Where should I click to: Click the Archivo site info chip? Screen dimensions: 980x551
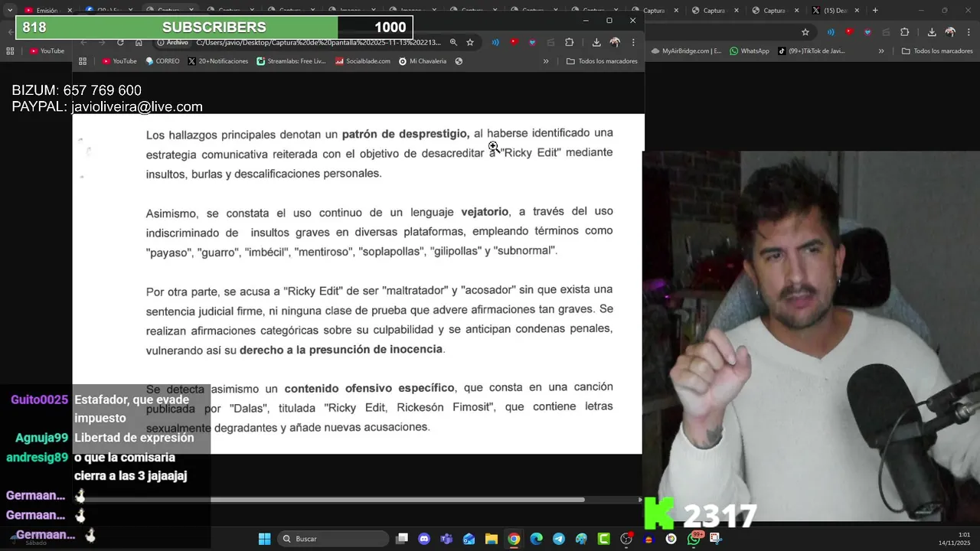tap(172, 43)
